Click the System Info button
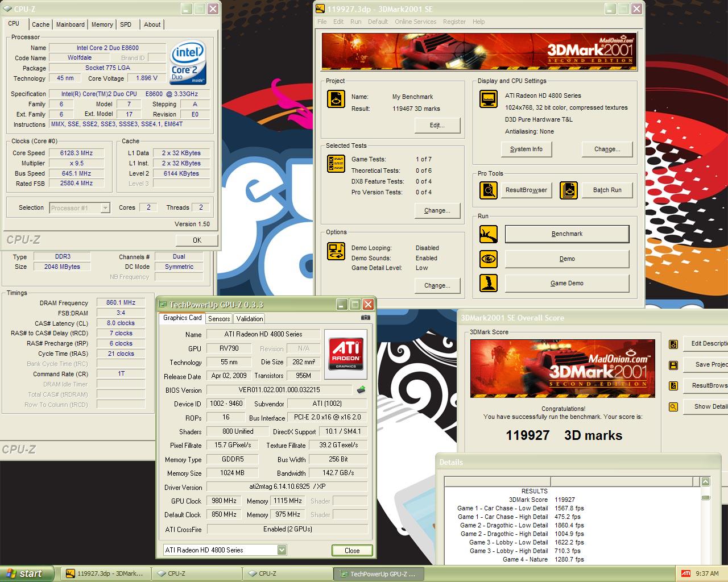 (526, 149)
